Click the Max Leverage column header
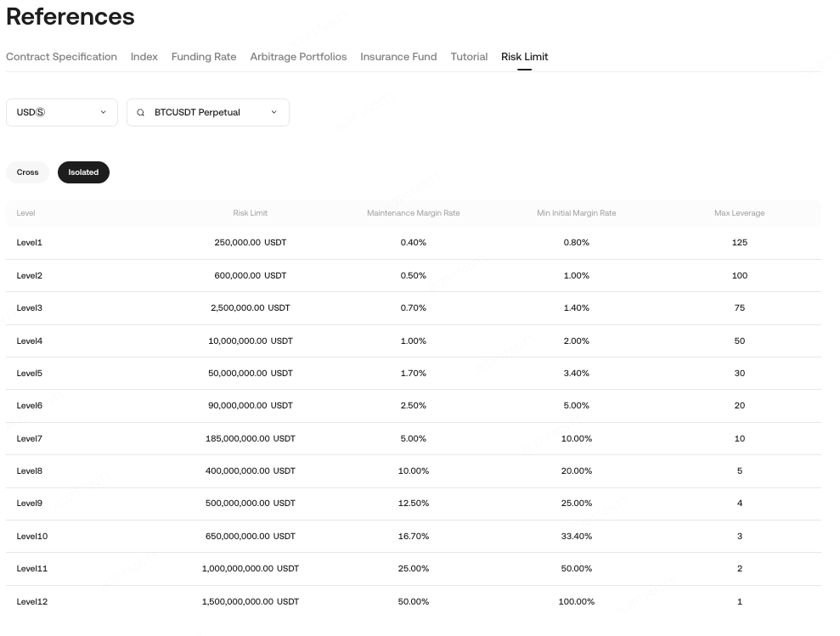This screenshot has width=840, height=636. (x=739, y=213)
